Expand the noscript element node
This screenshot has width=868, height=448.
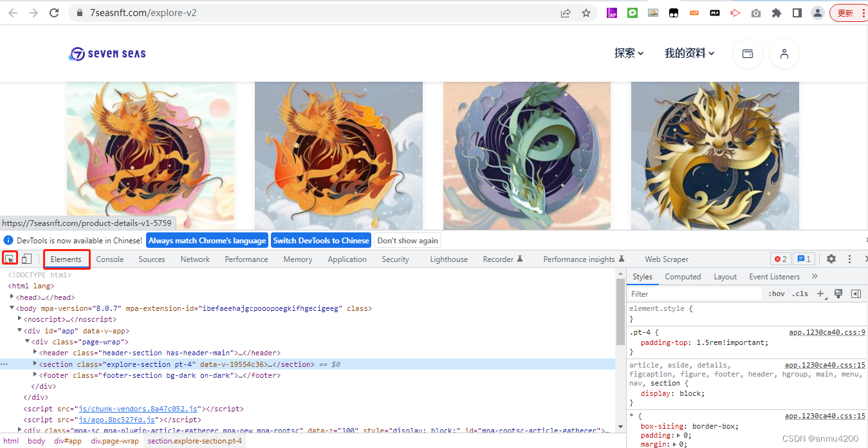[19, 319]
